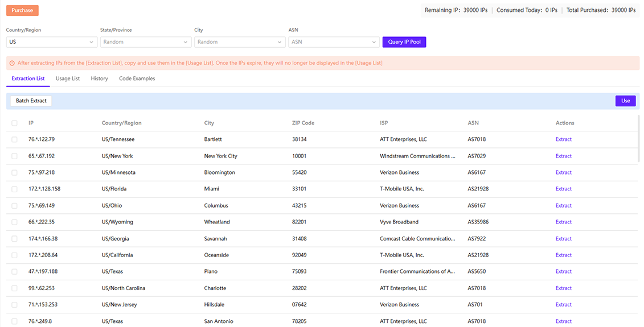Check the box for IP 174.*.166.38
This screenshot has height=327, width=644.
coord(14,238)
